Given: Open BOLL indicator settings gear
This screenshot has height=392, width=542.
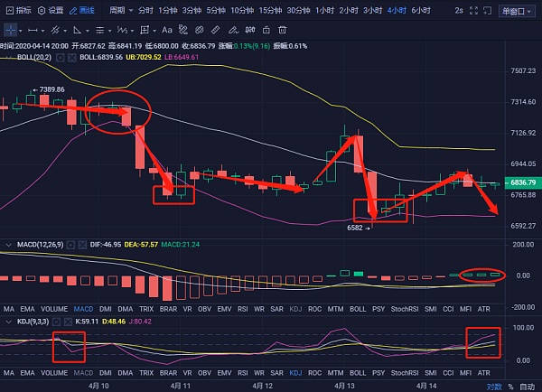Looking at the screenshot, I should (61, 58).
